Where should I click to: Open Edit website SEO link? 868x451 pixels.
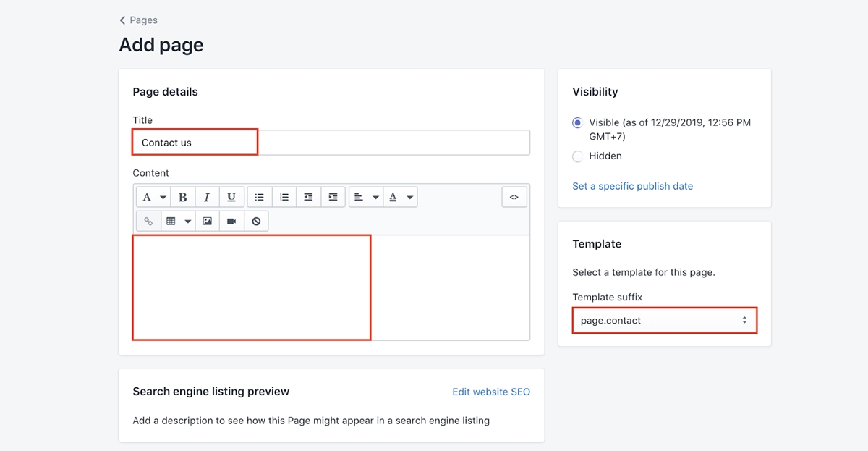point(490,392)
